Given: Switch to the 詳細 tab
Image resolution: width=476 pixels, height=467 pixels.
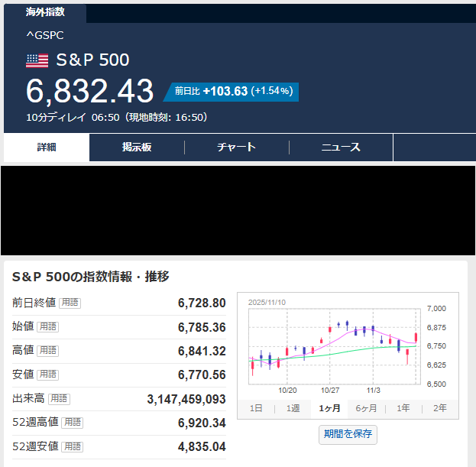Looking at the screenshot, I should [x=47, y=148].
